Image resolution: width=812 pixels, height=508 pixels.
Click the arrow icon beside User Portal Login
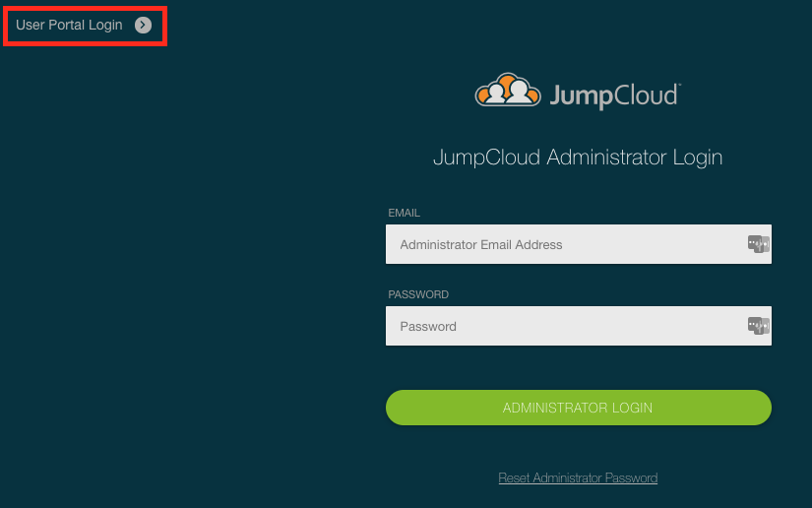(143, 25)
